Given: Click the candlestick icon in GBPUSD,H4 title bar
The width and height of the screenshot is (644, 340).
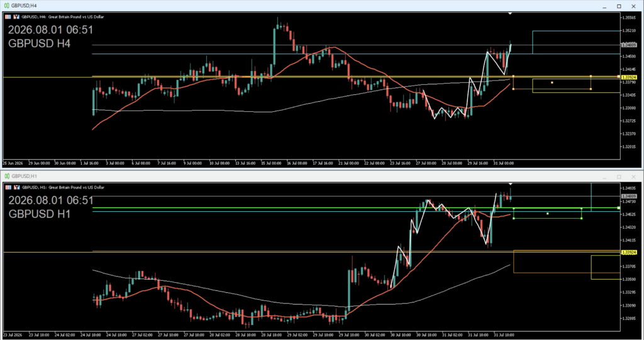Looking at the screenshot, I should click(6, 6).
